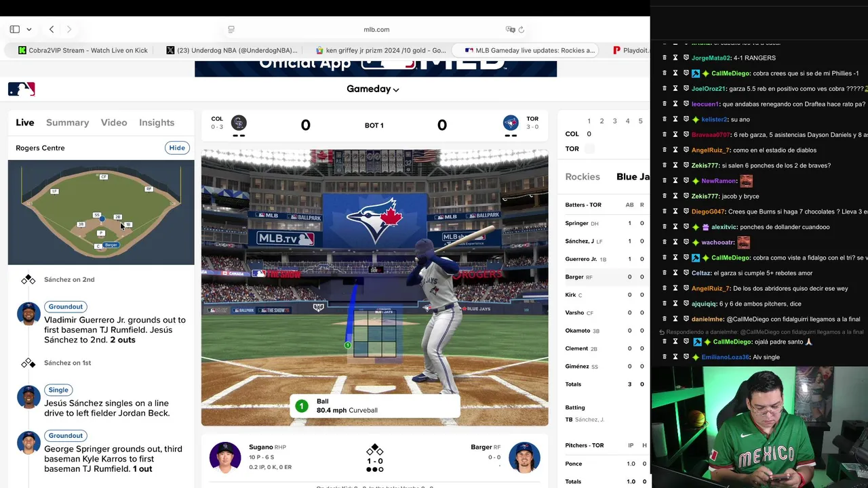The height and width of the screenshot is (488, 868).
Task: Click the MLB logo home link
Action: (x=21, y=89)
